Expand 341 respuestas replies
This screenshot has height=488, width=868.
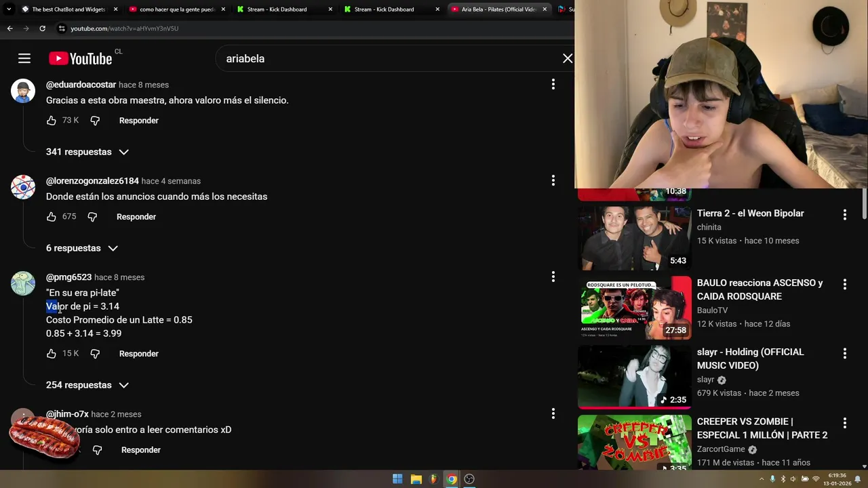click(x=87, y=152)
